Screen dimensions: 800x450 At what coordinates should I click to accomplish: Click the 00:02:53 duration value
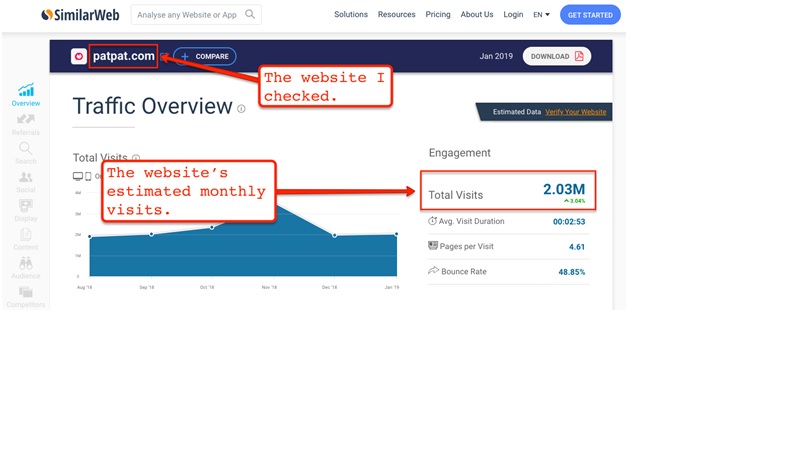point(569,221)
